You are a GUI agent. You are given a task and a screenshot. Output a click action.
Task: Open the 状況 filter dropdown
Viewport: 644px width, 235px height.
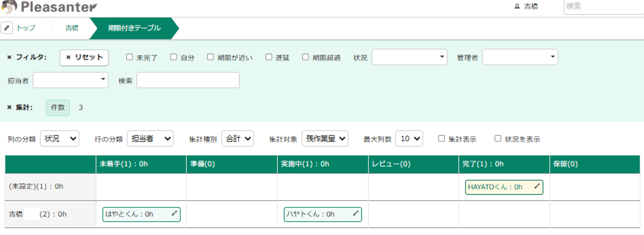point(409,57)
